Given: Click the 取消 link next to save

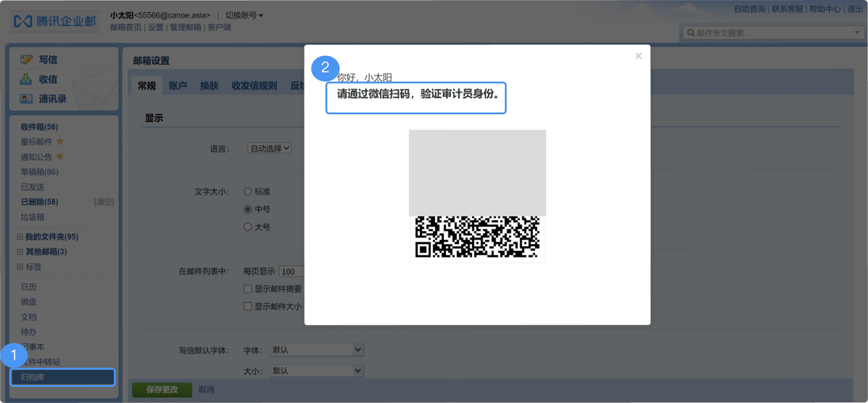Looking at the screenshot, I should coord(206,390).
